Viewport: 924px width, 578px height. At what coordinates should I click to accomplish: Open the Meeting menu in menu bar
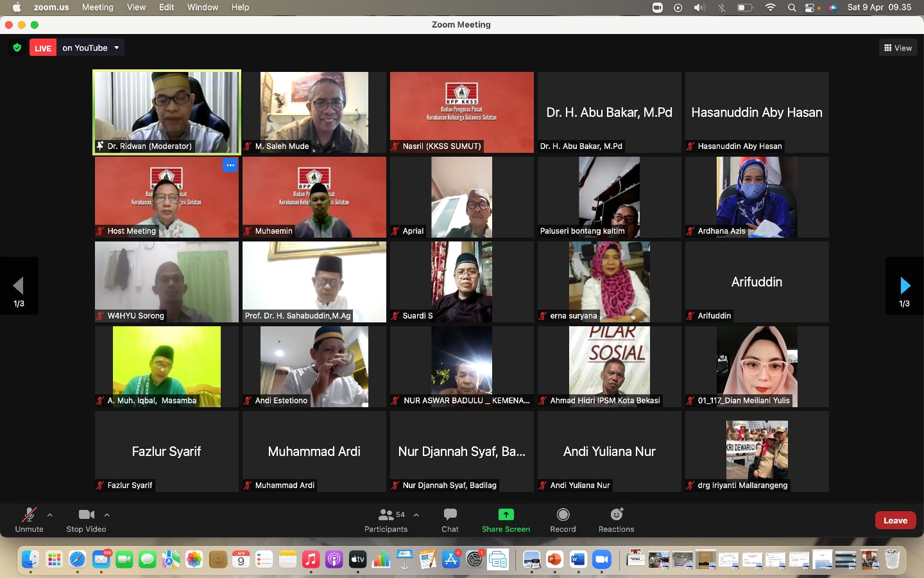(x=98, y=7)
